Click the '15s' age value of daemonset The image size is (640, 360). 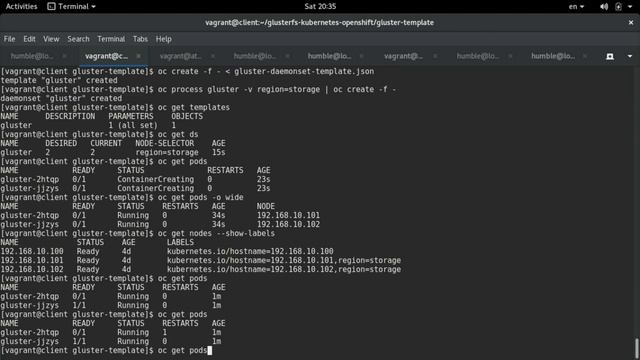click(x=218, y=152)
